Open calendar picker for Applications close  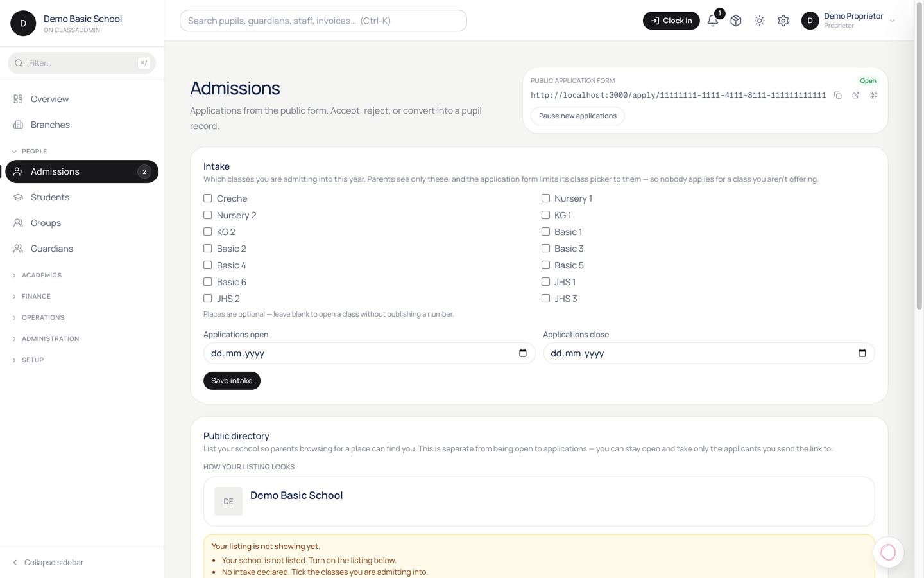(862, 353)
